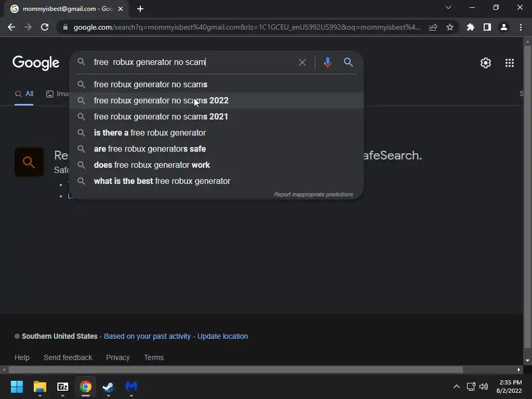
Task: Start voice search with microphone icon
Action: coord(327,62)
